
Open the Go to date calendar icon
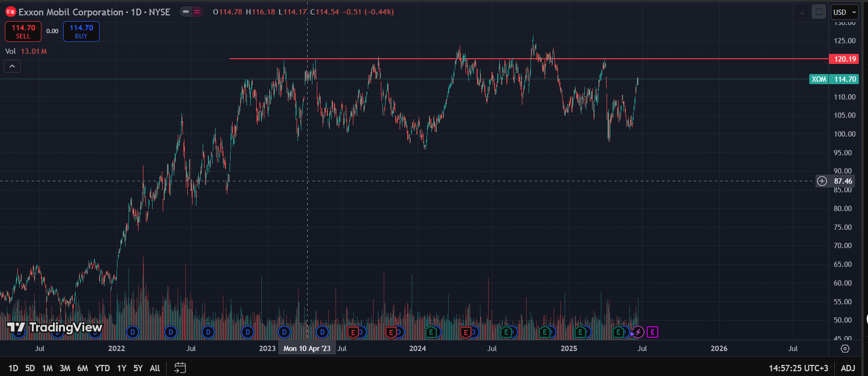180,368
